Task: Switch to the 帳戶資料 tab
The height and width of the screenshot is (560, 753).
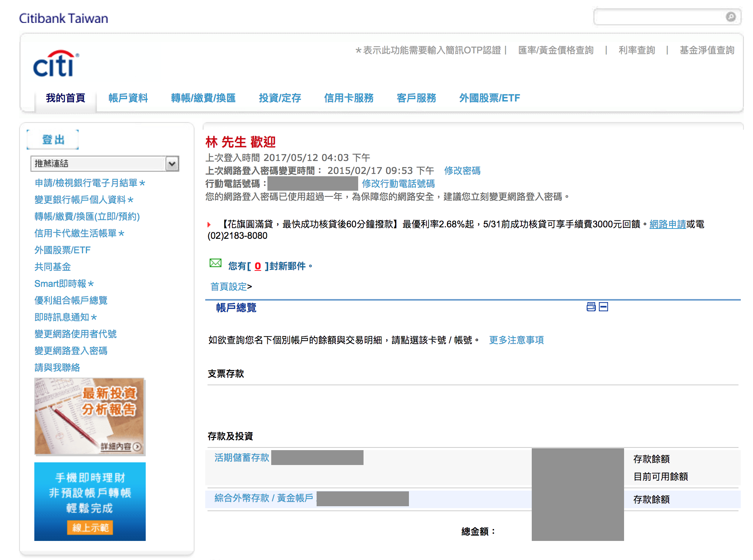Action: tap(127, 98)
